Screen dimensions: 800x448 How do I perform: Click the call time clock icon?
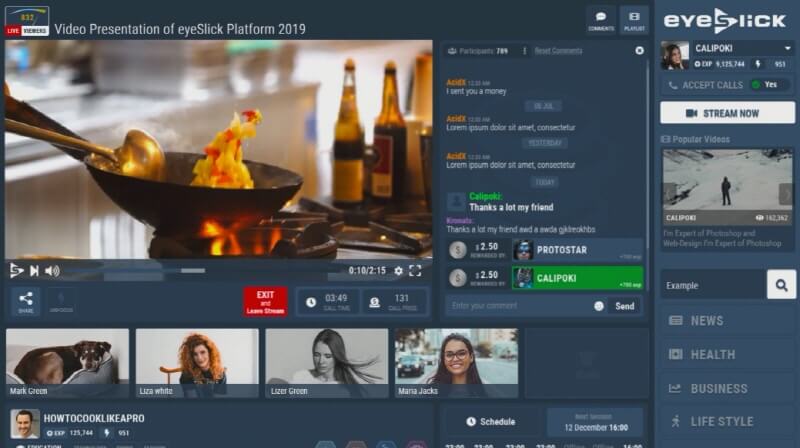[311, 303]
